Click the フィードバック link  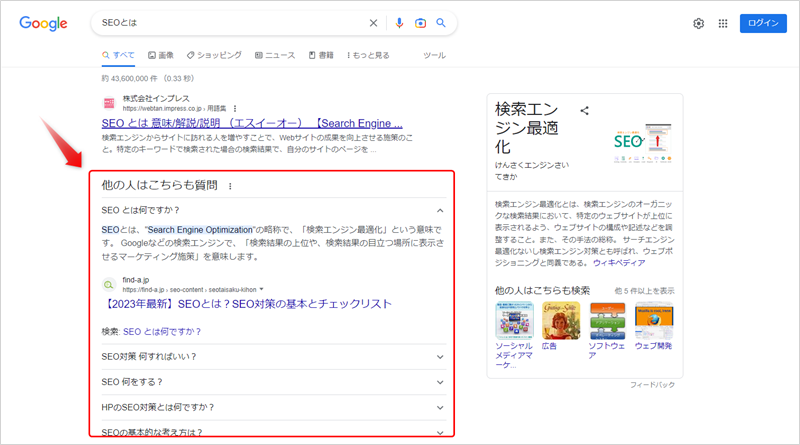[x=652, y=385]
